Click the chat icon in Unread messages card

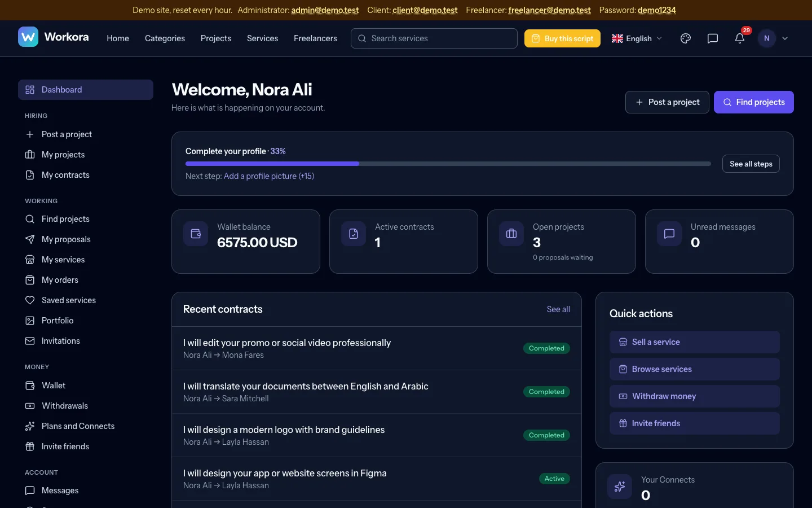tap(669, 234)
